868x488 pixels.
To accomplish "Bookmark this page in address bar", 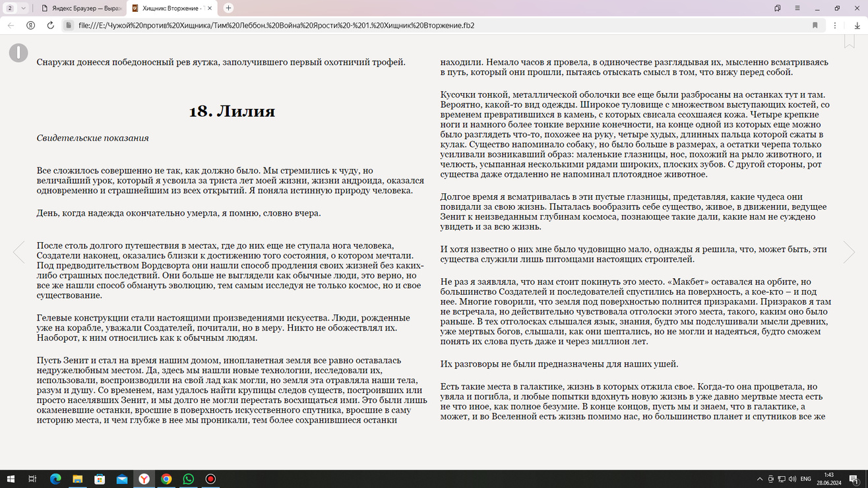I will coord(815,25).
